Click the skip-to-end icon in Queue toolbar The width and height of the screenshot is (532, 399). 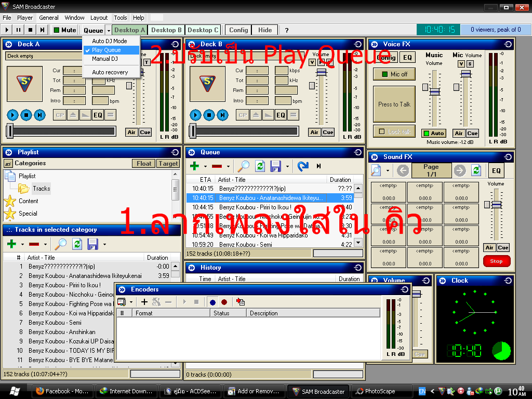pos(318,166)
